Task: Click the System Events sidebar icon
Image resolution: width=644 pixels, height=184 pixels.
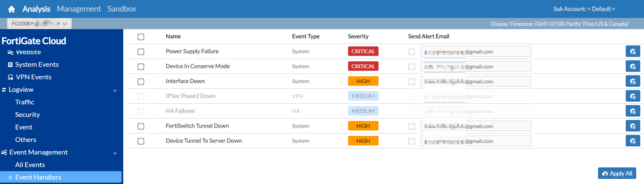Action: click(x=10, y=65)
